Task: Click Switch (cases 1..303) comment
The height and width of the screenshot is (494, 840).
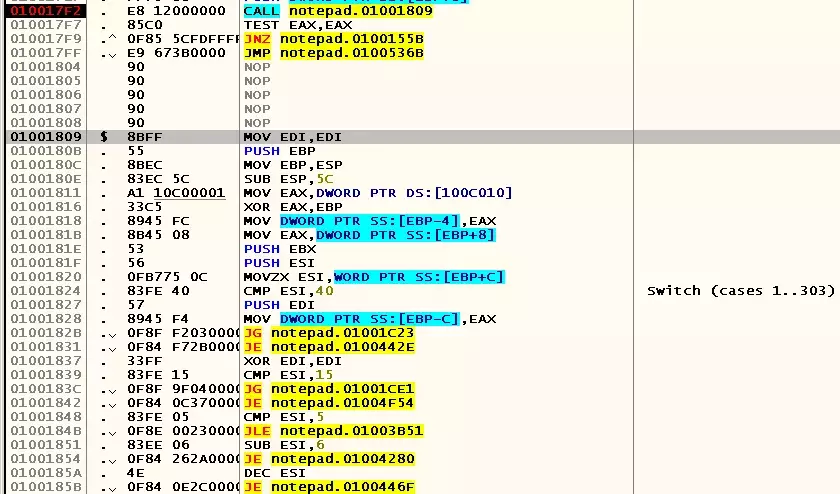Action: coord(741,291)
